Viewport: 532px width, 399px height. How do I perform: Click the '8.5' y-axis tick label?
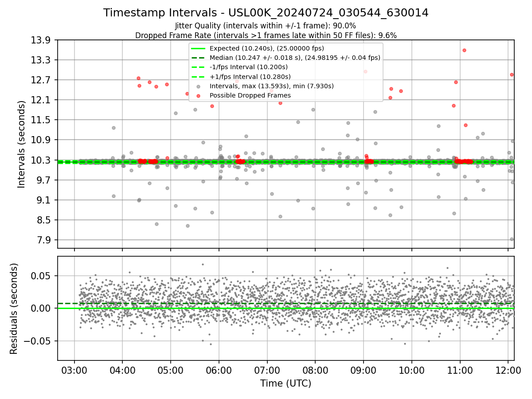45,220
